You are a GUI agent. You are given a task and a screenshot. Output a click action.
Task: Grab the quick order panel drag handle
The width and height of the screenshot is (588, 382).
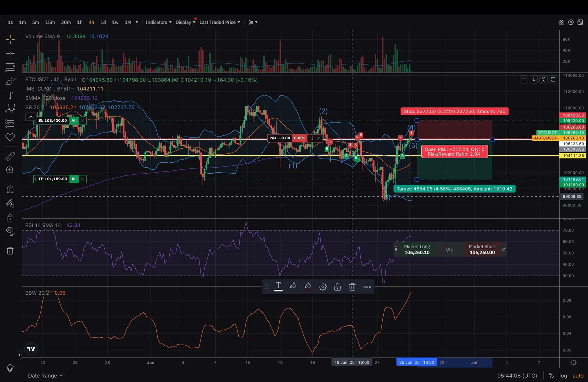pos(396,249)
